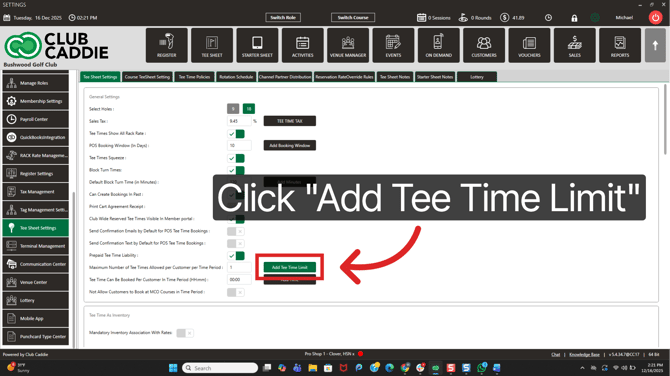Switch to Course TeeSheet Setting tab
This screenshot has height=376, width=670.
(x=147, y=77)
